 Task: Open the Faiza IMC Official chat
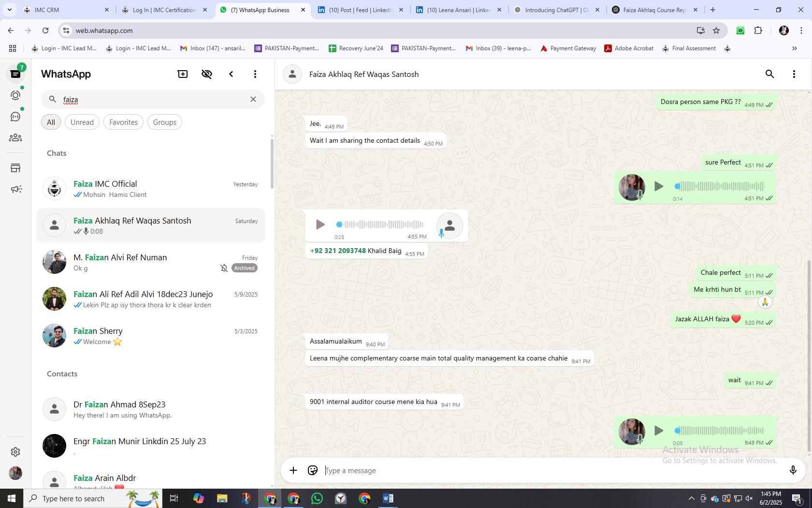(150, 189)
